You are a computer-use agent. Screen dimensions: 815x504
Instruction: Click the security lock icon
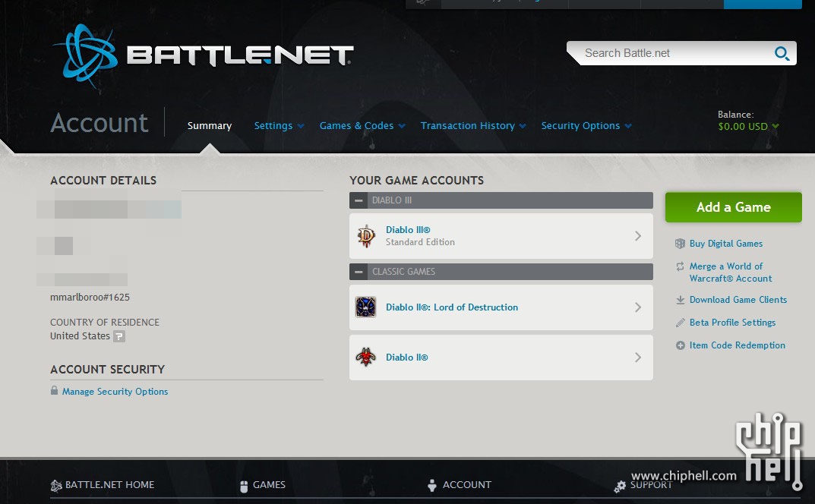pyautogui.click(x=54, y=390)
